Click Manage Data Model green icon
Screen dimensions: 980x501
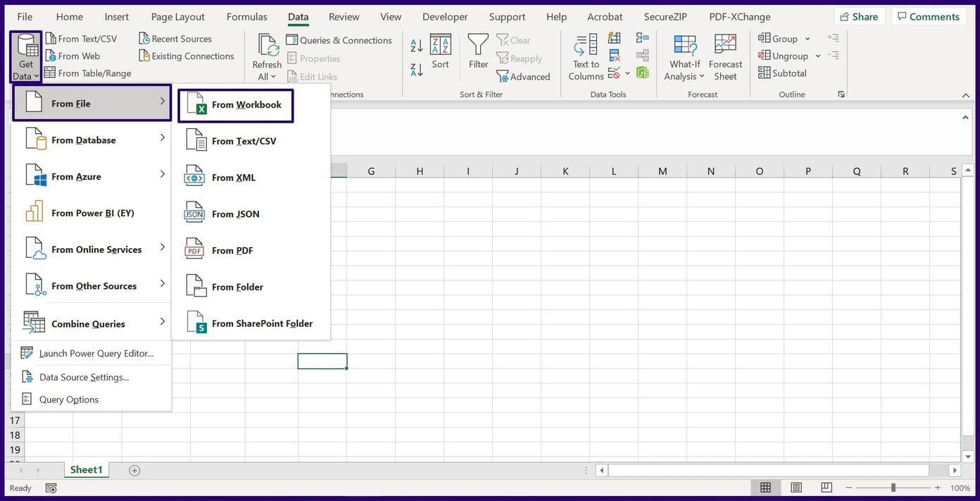(642, 73)
